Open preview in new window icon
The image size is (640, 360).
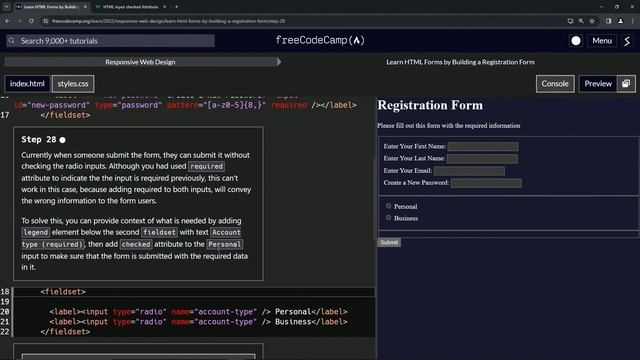click(626, 84)
